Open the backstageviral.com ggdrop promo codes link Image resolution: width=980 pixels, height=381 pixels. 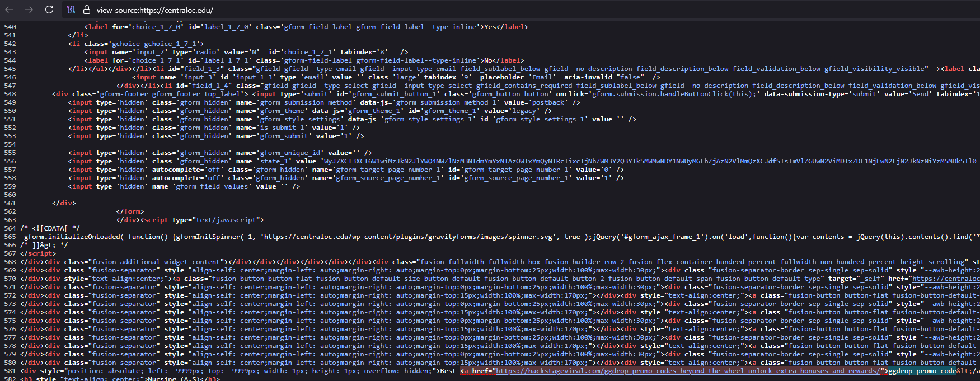690,371
